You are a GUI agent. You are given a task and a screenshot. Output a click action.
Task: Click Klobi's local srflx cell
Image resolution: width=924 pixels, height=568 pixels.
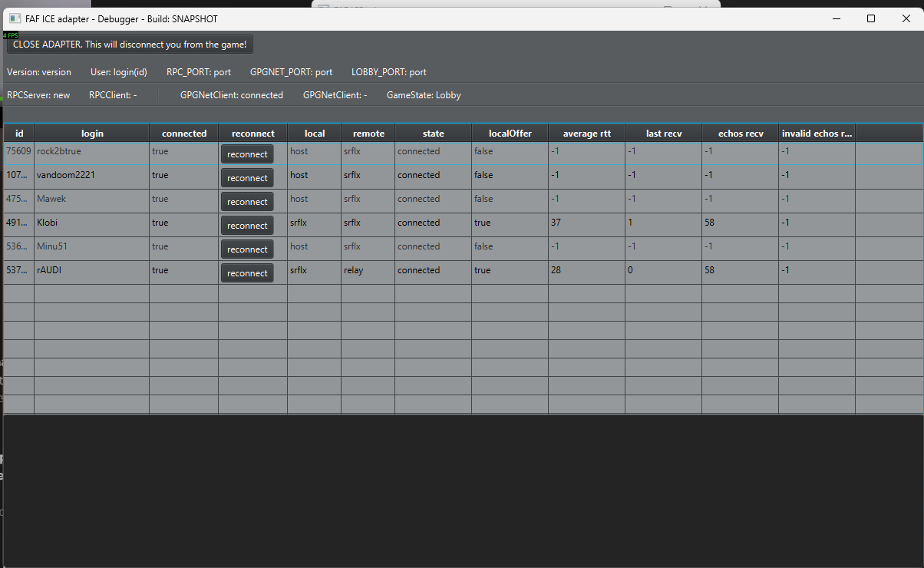pyautogui.click(x=315, y=225)
